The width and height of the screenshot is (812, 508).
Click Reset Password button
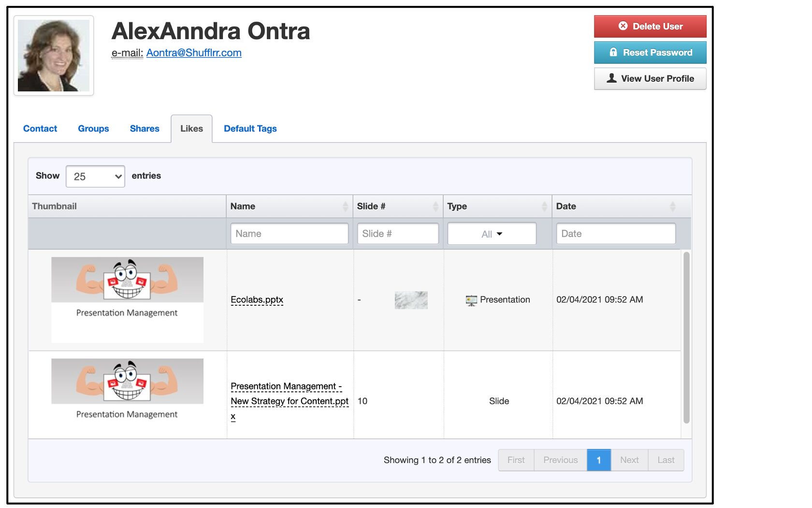[x=650, y=53]
